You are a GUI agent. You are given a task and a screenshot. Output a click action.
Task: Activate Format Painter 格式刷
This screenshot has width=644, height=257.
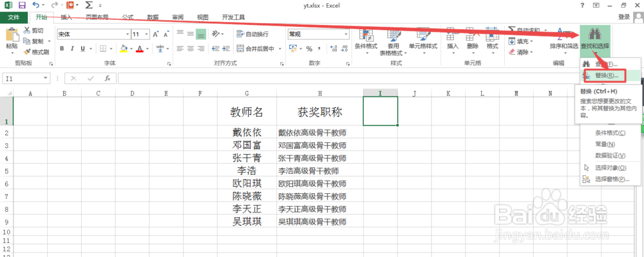point(36,52)
